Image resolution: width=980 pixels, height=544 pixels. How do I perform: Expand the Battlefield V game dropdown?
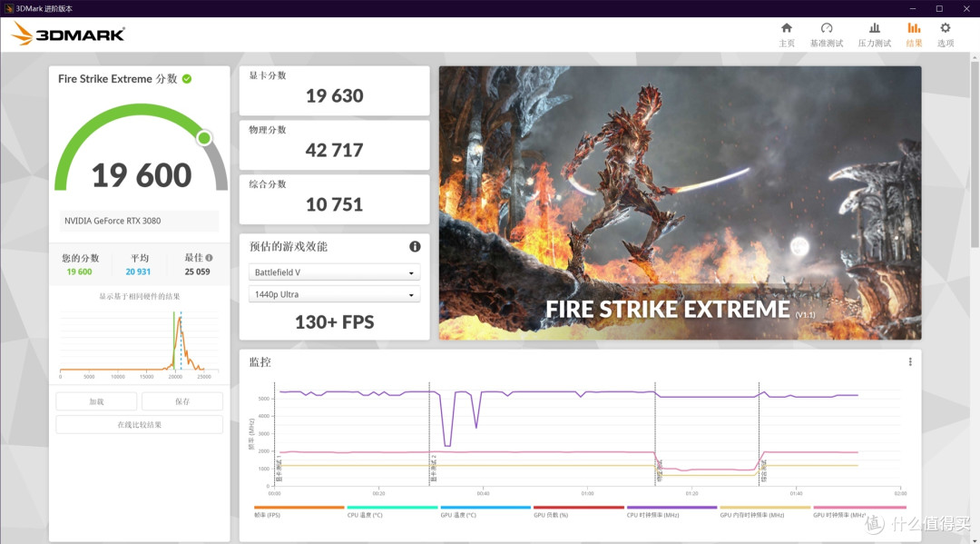334,272
